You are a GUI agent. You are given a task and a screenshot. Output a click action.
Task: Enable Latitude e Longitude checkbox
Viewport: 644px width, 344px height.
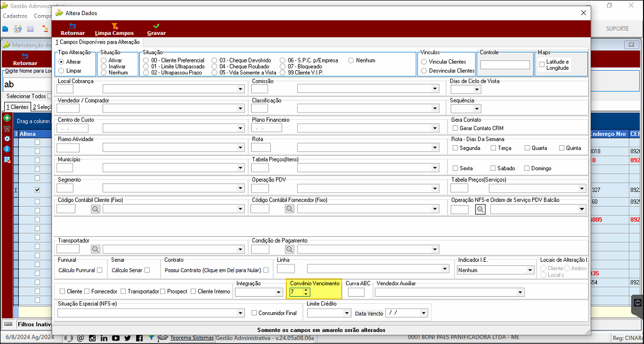[542, 65]
